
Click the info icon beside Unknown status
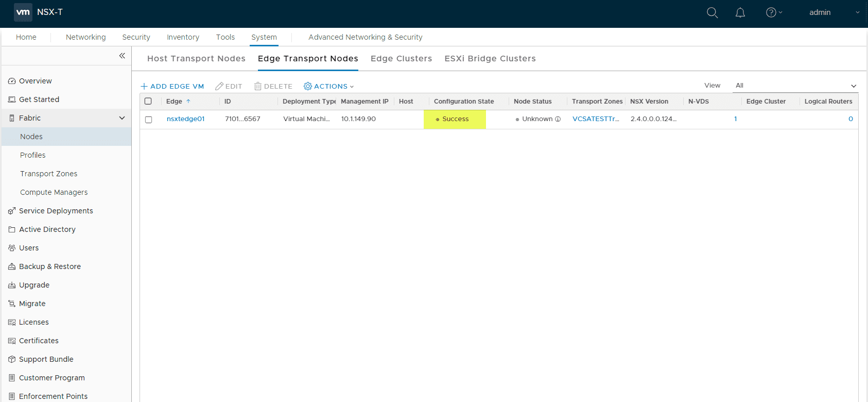pos(558,119)
